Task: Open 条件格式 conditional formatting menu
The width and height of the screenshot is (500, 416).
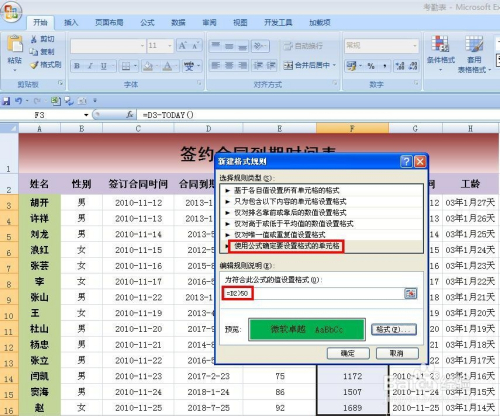Action: [440, 53]
